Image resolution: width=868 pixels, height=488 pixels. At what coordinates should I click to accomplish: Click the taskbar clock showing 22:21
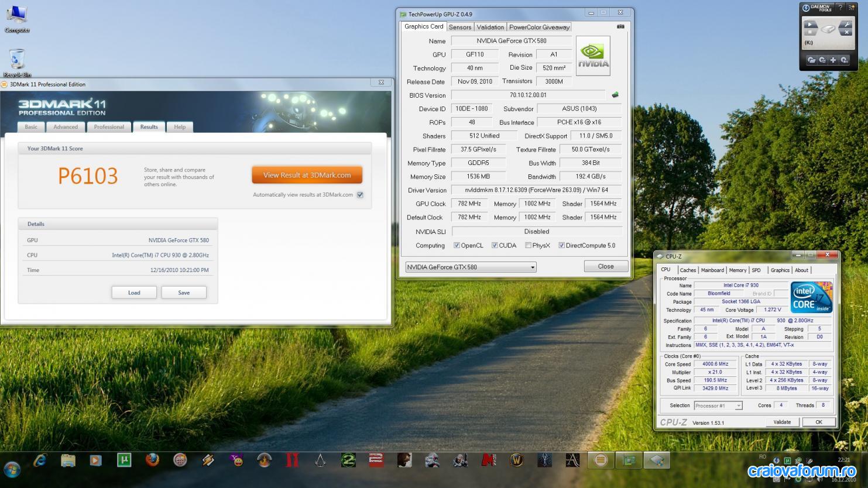[843, 460]
